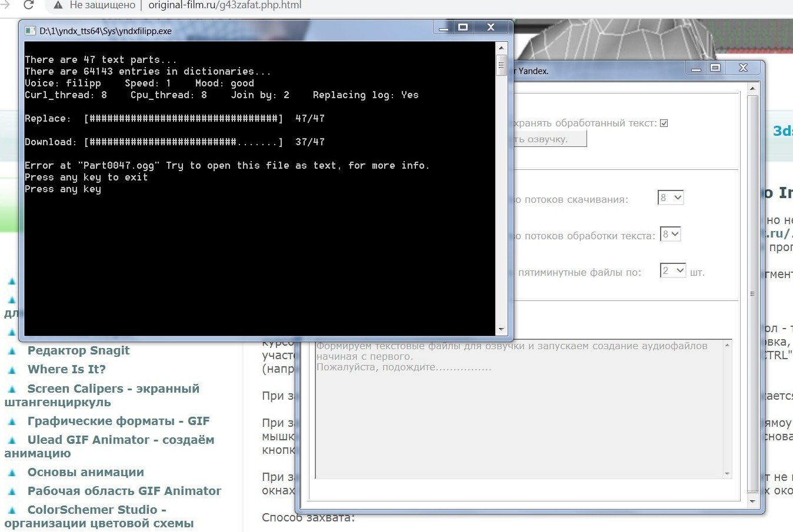Open the ColorSchemer Studio link
The image size is (793, 532).
point(99,516)
